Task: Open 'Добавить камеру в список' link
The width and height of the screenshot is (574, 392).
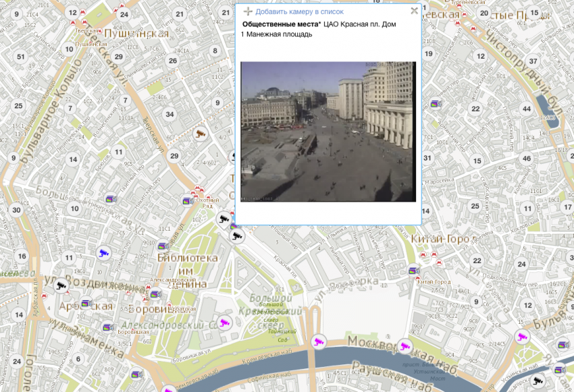Action: 299,11
